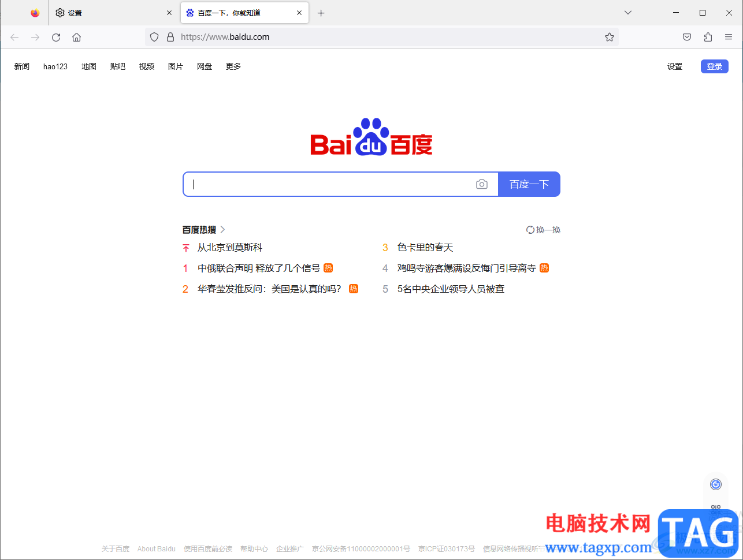Open 贴吧 in the top navigation
The width and height of the screenshot is (743, 560).
(118, 66)
